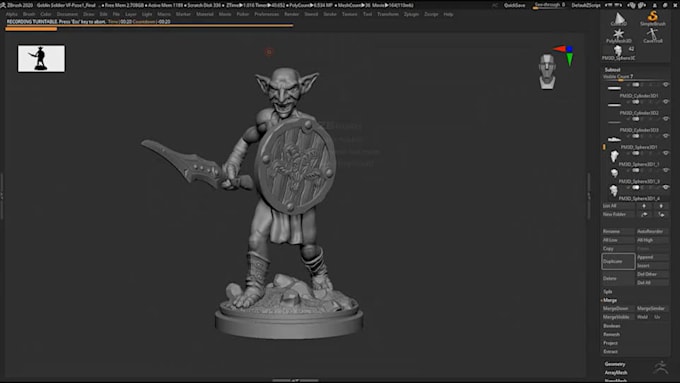Expand the Remesh section

pyautogui.click(x=611, y=334)
